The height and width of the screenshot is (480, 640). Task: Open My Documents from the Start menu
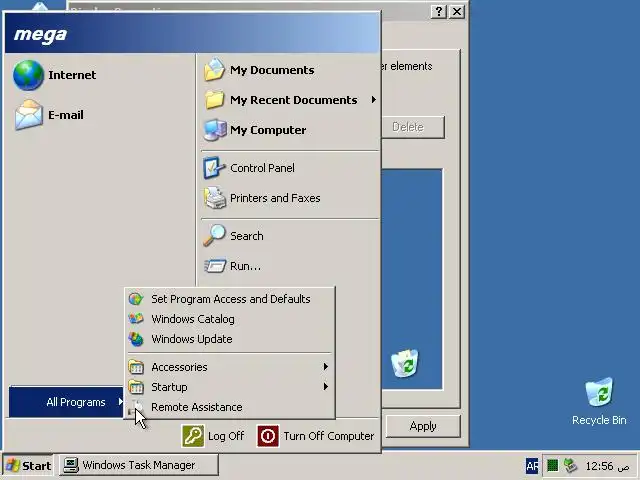click(x=290, y=70)
